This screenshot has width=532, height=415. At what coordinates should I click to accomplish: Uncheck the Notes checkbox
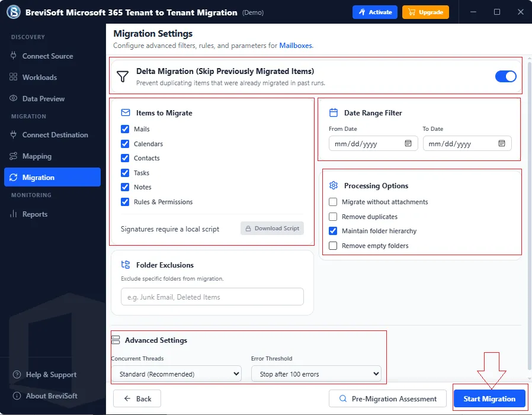pyautogui.click(x=125, y=187)
